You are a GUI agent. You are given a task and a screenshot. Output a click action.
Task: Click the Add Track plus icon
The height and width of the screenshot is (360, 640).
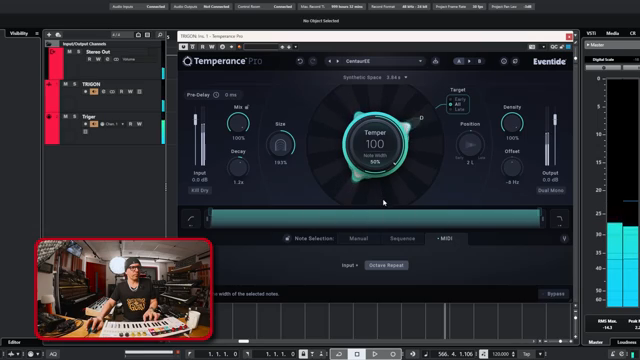[x=49, y=35]
